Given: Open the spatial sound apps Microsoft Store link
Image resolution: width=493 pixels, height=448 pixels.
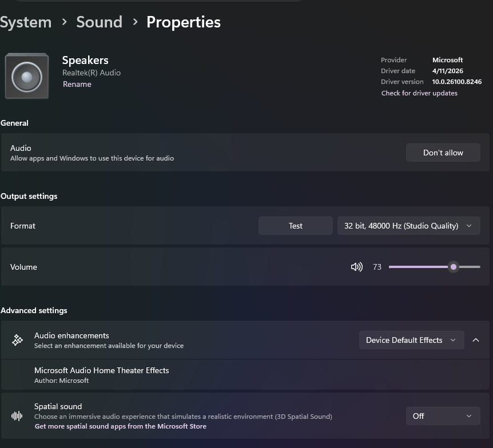Looking at the screenshot, I should 121,426.
